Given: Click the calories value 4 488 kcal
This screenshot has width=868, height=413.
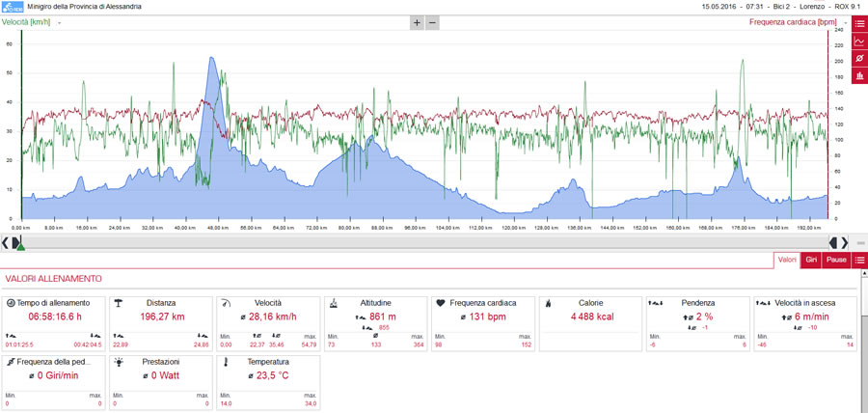Looking at the screenshot, I should pyautogui.click(x=592, y=317).
